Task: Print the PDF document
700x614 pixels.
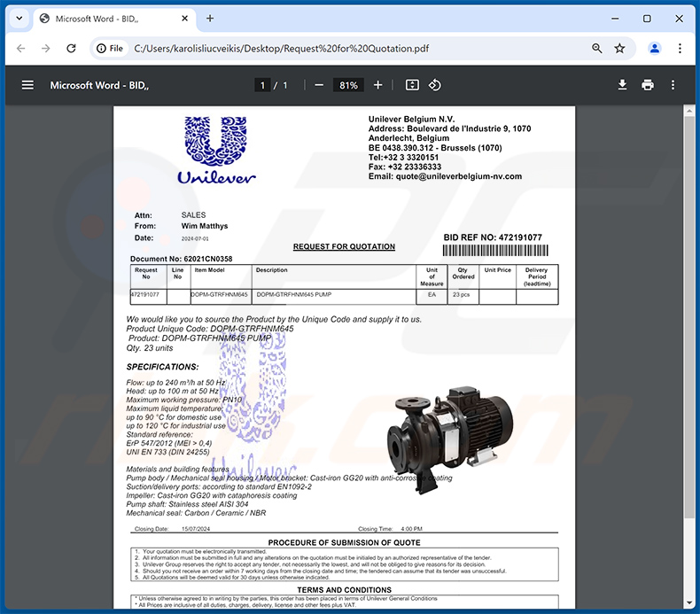Action: click(648, 85)
